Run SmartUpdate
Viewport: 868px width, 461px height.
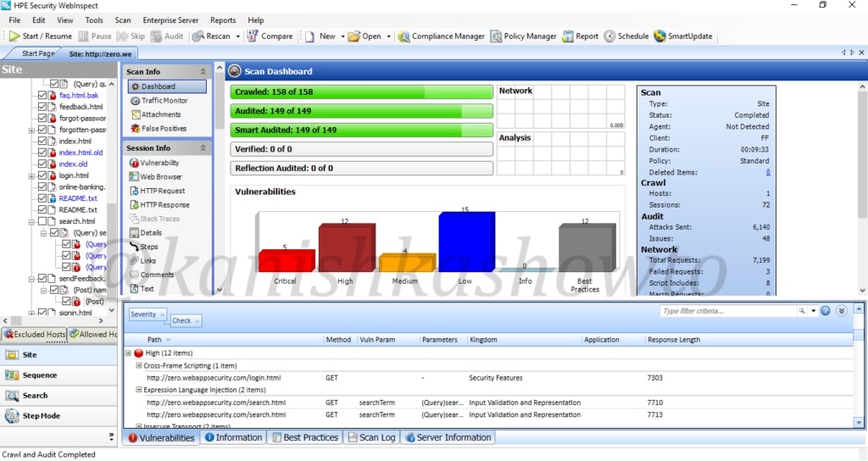pos(682,36)
